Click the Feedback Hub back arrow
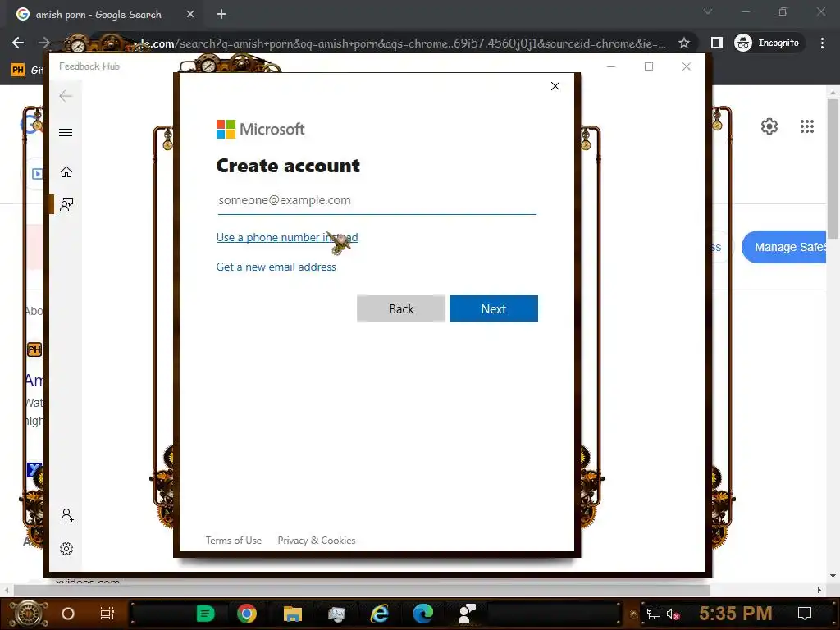The height and width of the screenshot is (630, 840). [x=66, y=96]
